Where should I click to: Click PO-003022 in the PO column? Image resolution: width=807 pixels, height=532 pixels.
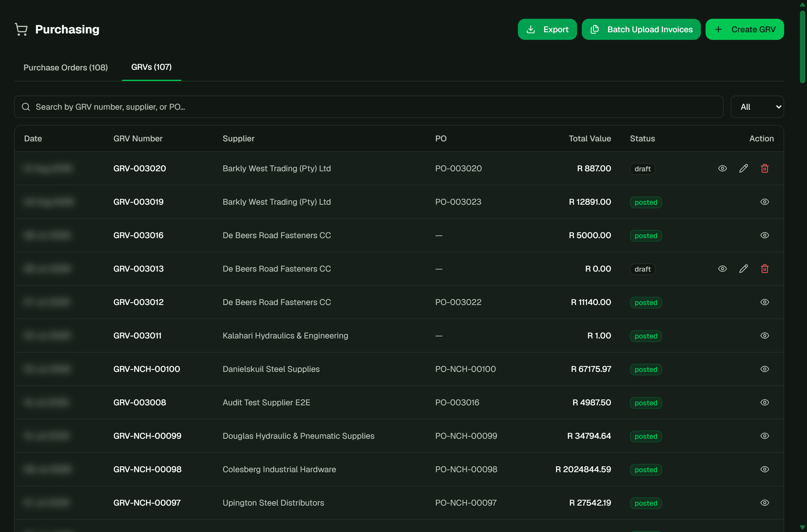458,302
